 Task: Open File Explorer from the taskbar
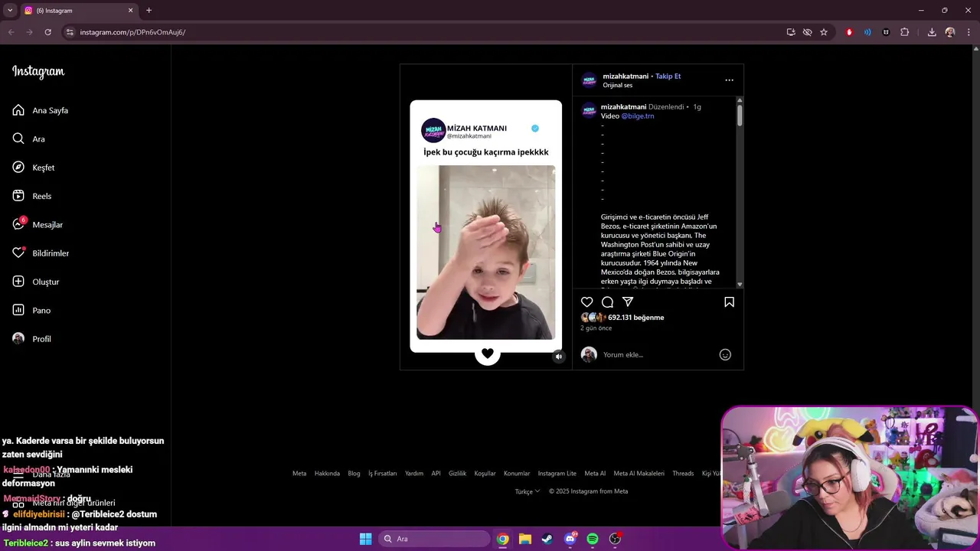tap(524, 539)
